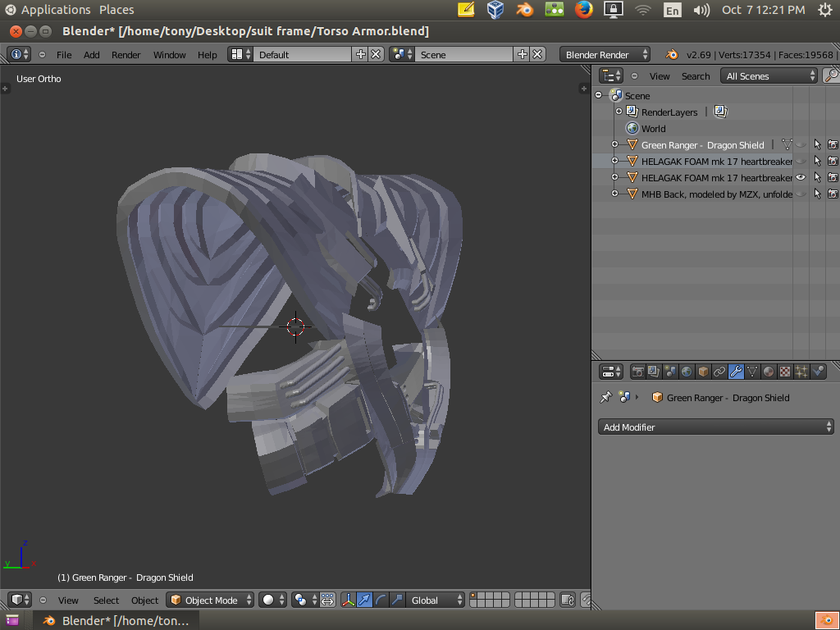This screenshot has width=840, height=630.
Task: Open the Global transform orientation dropdown
Action: point(435,600)
